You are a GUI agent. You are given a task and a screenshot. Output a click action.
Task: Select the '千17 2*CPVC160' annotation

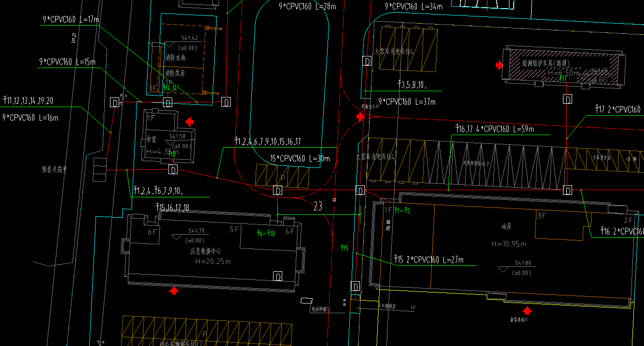coord(618,110)
